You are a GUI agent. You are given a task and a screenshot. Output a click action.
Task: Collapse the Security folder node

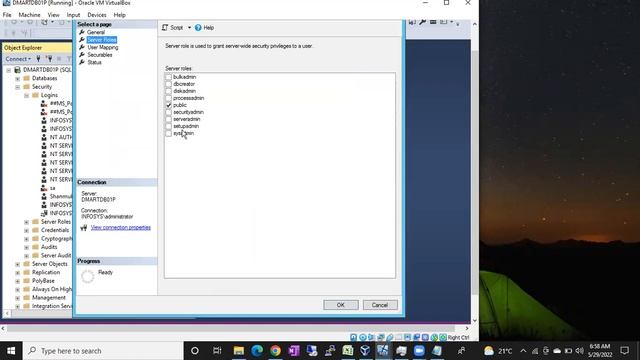[18, 87]
